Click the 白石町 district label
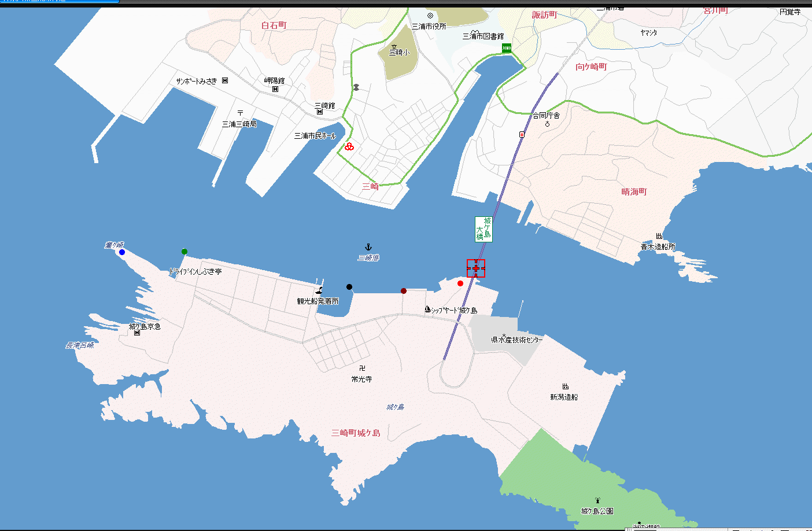Viewport: 812px width, 531px height. point(274,25)
